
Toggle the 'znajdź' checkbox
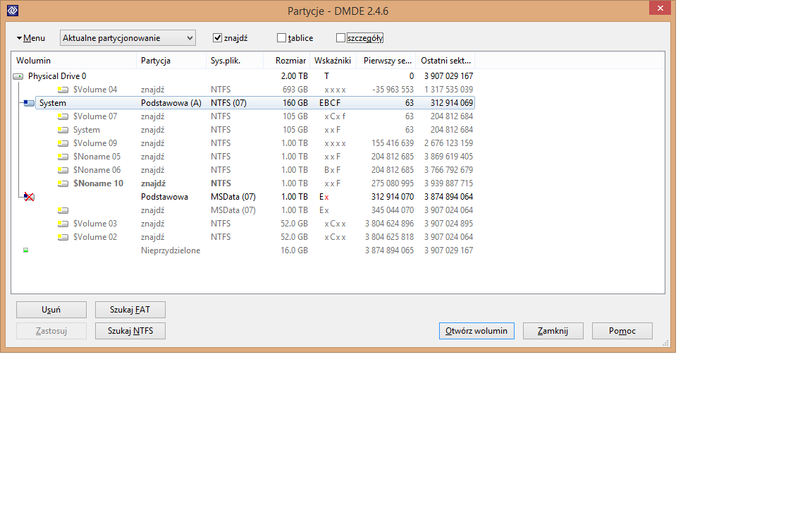pyautogui.click(x=218, y=38)
